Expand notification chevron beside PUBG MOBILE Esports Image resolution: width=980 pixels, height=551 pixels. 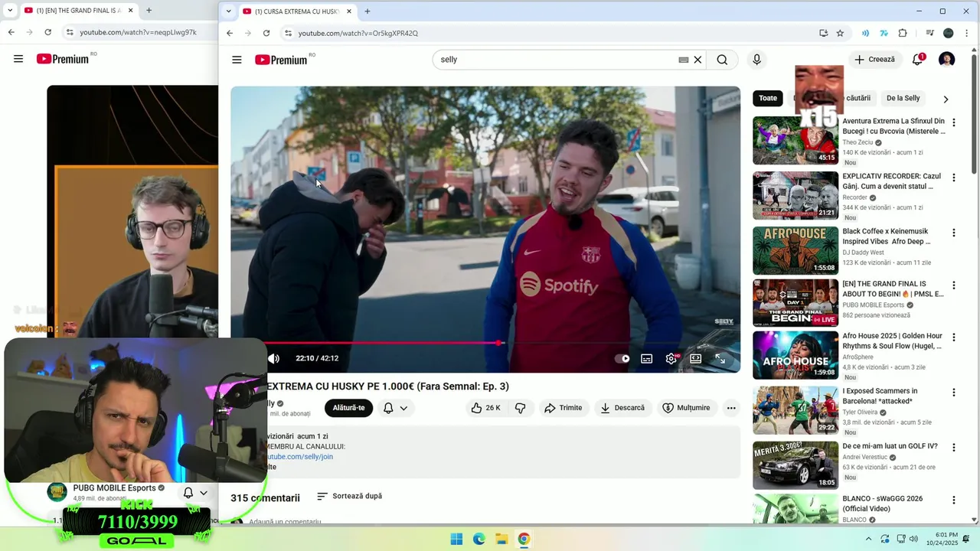coord(204,493)
